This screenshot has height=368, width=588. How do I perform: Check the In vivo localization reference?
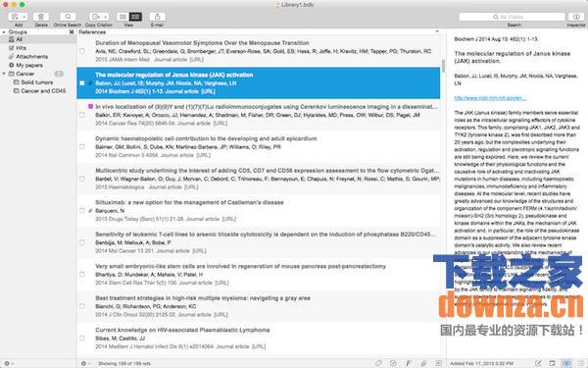point(82,115)
